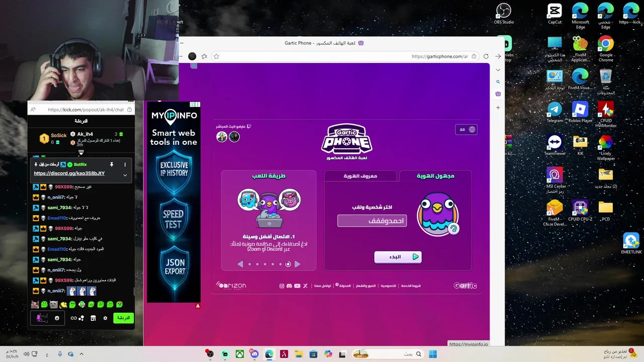Go to previous how-to-play slide arrow
This screenshot has height=362, width=644.
pyautogui.click(x=240, y=264)
